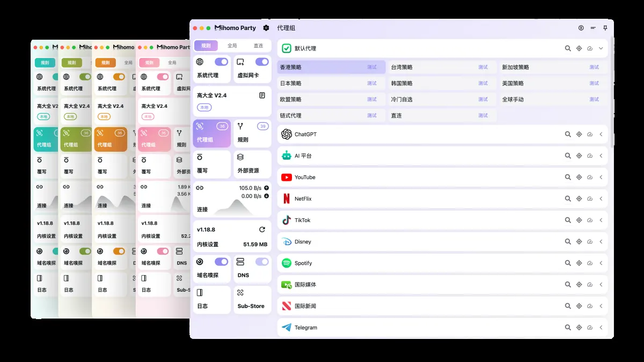
Task: Toggle 系统代理 switch in purple window
Action: [221, 62]
